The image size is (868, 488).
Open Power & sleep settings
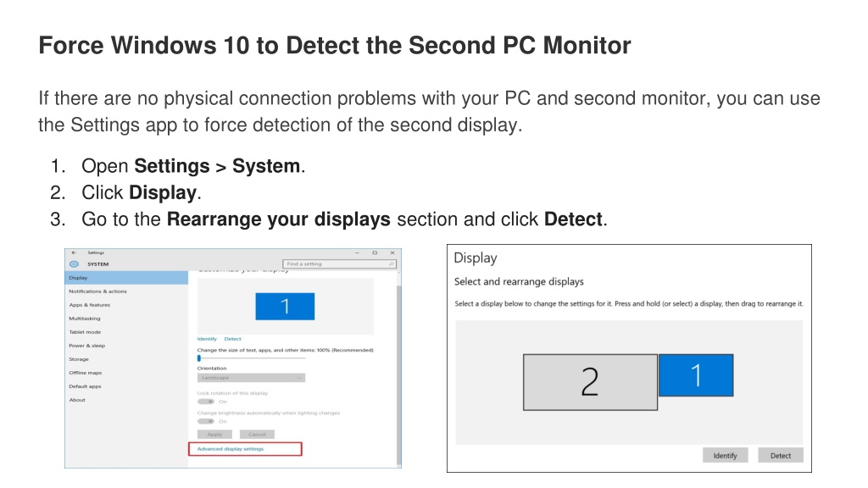[x=87, y=346]
